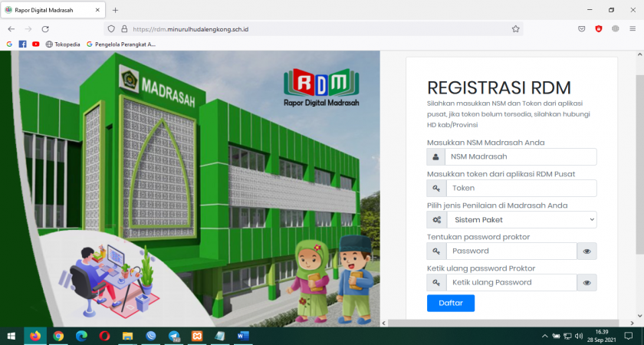Image resolution: width=644 pixels, height=345 pixels.
Task: Open the red shield ad-blocker extension
Action: (x=599, y=29)
